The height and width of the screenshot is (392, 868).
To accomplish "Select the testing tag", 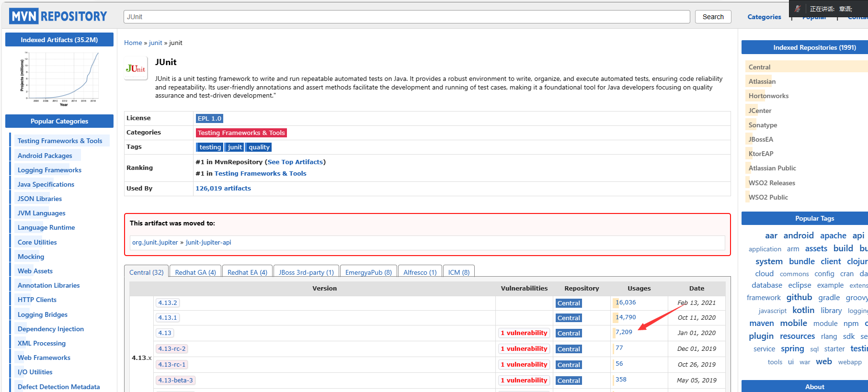I will (x=210, y=147).
